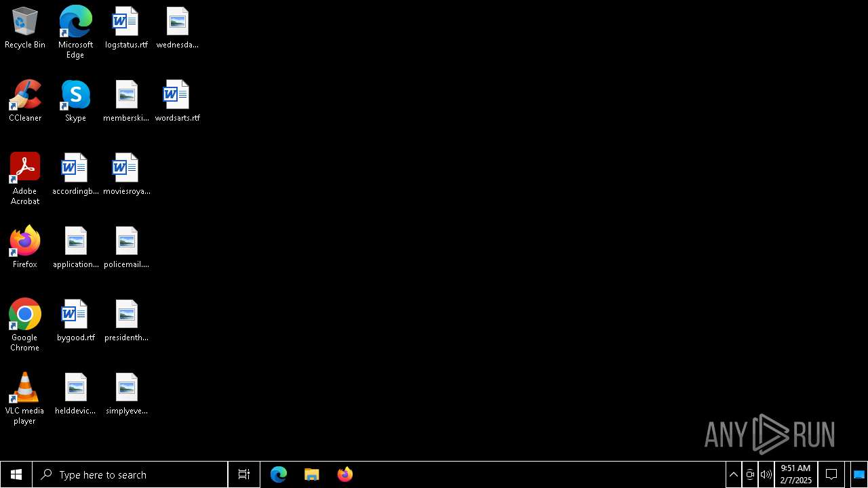This screenshot has height=488, width=868.
Task: Select the simplyeve... image file
Action: [126, 394]
